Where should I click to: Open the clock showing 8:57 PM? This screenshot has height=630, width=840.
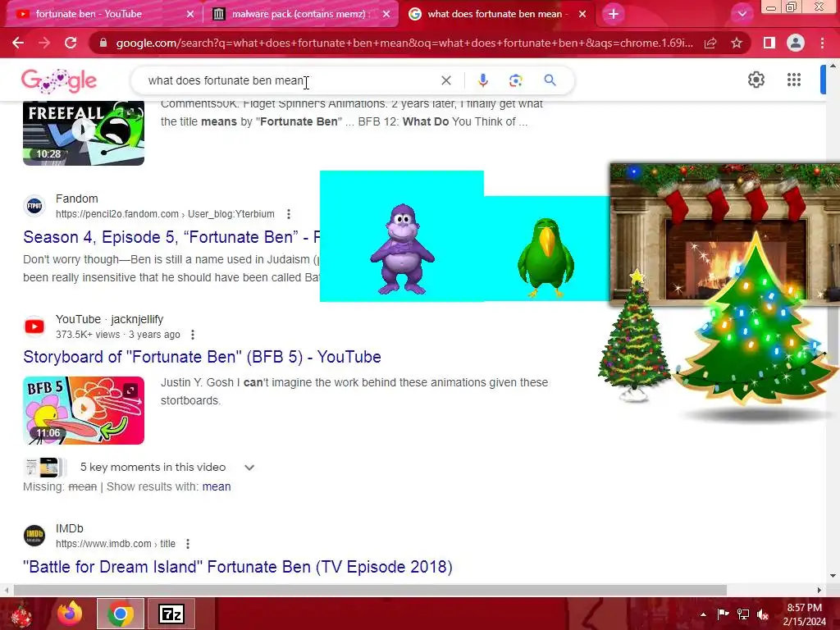(x=804, y=614)
